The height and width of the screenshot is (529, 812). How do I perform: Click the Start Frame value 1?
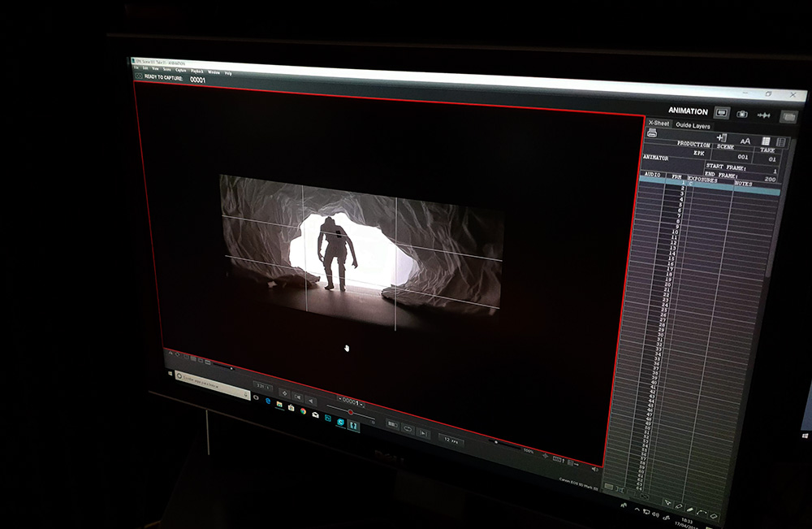[775, 171]
